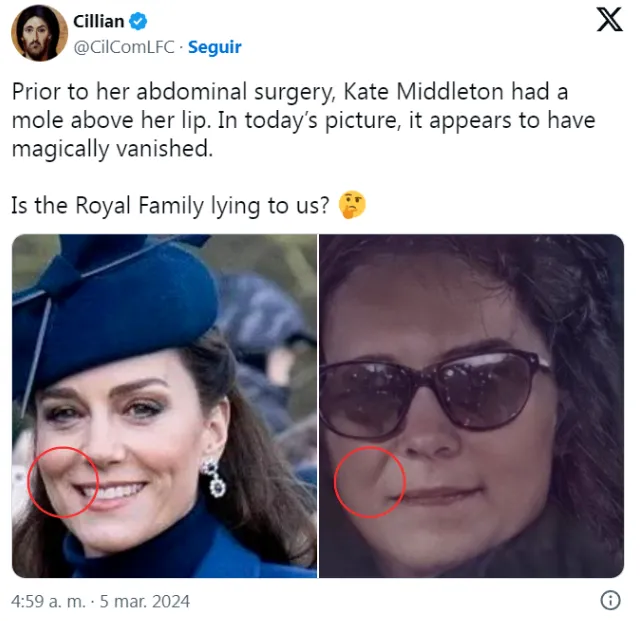Click the line "Is the Royal Family lying to us?"
The height and width of the screenshot is (621, 641).
tap(170, 206)
